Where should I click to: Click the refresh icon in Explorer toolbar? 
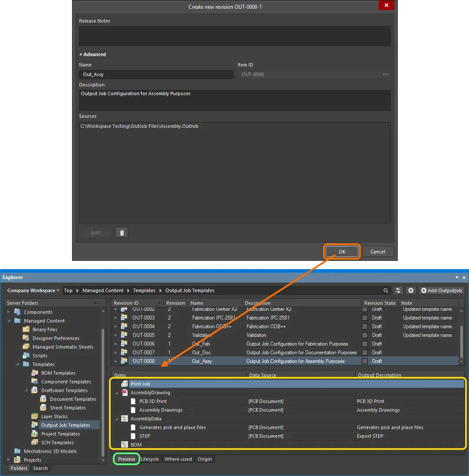tap(398, 290)
